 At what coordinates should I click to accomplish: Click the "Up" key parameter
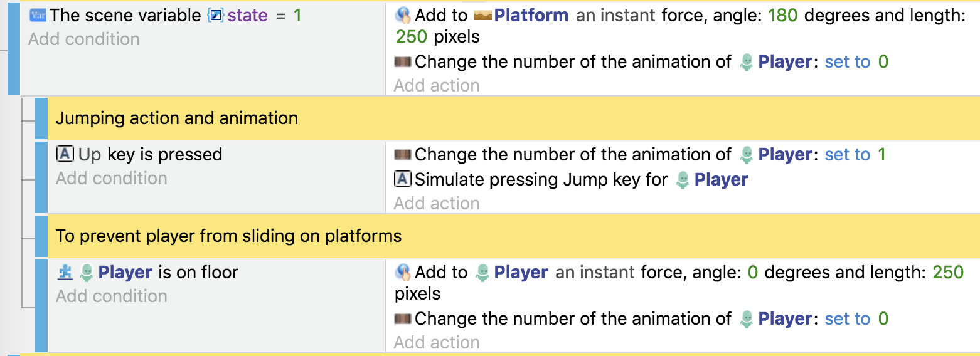click(x=90, y=154)
